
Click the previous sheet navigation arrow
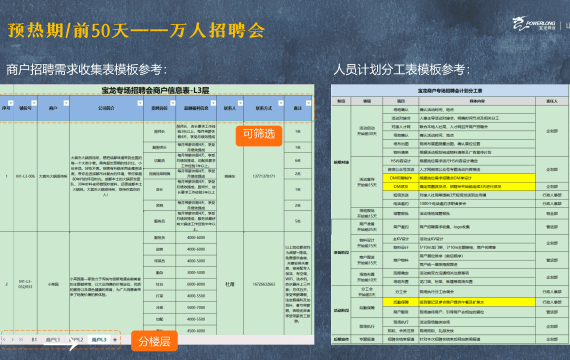click(x=4, y=340)
